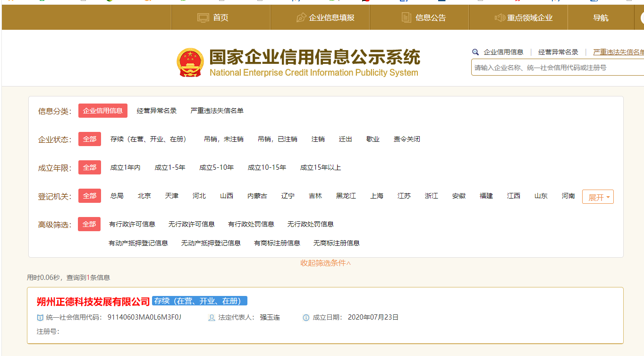Click the monitor icon beside 首页
The width and height of the screenshot is (644, 356).
click(203, 17)
